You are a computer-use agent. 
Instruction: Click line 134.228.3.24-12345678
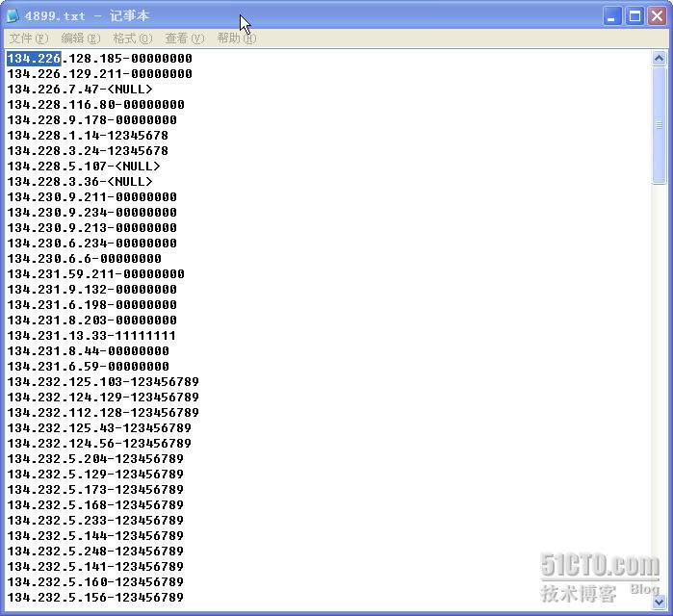[88, 151]
